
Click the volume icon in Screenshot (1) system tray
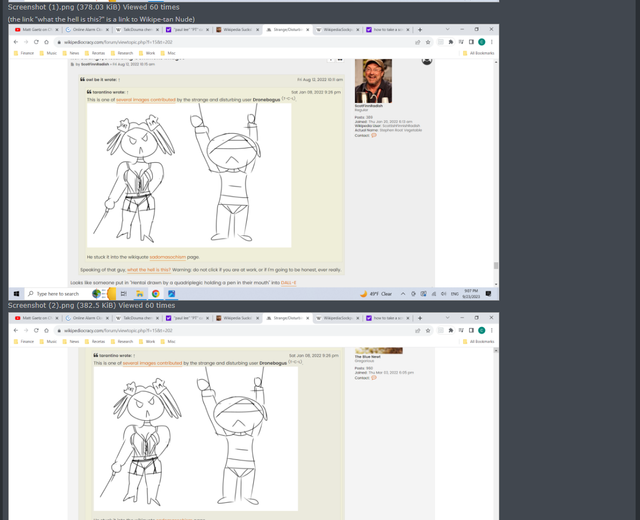443,294
